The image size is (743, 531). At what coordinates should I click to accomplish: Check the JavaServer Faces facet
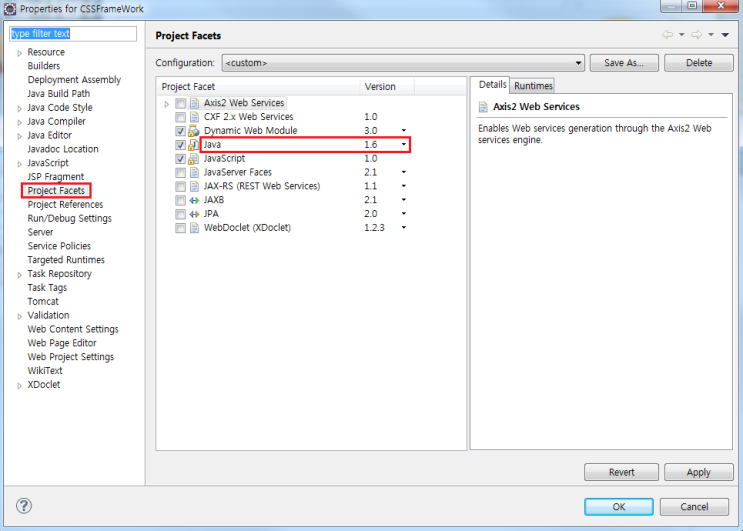(181, 172)
